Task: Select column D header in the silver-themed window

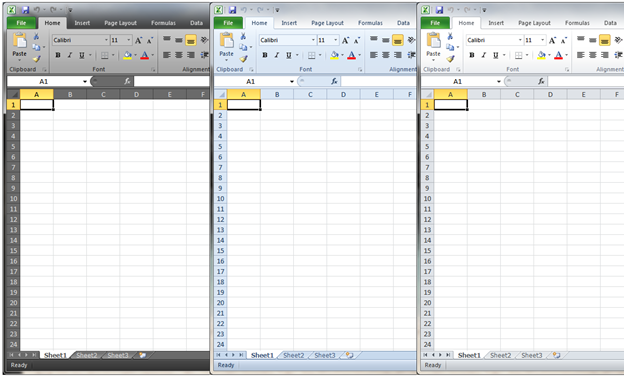Action: (x=550, y=95)
